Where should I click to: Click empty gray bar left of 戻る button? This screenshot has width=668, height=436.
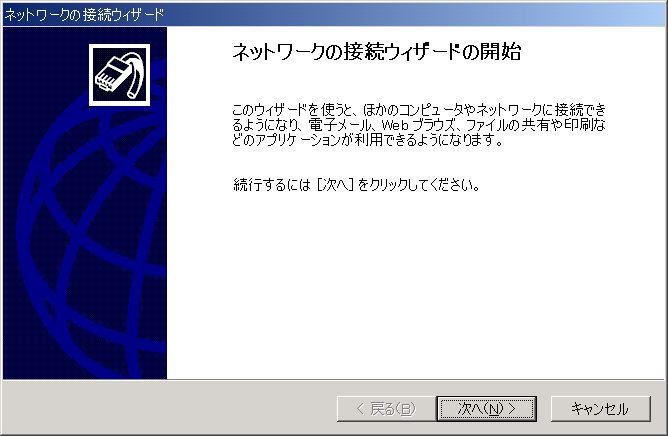point(170,408)
